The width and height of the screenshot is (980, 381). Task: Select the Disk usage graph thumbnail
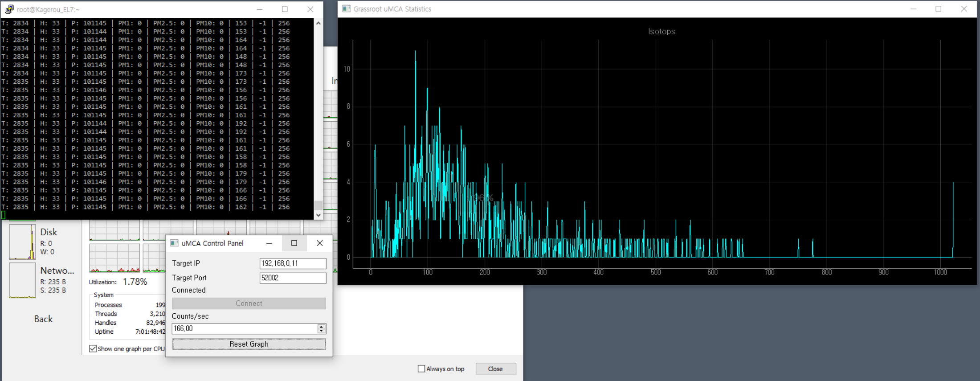pos(22,242)
